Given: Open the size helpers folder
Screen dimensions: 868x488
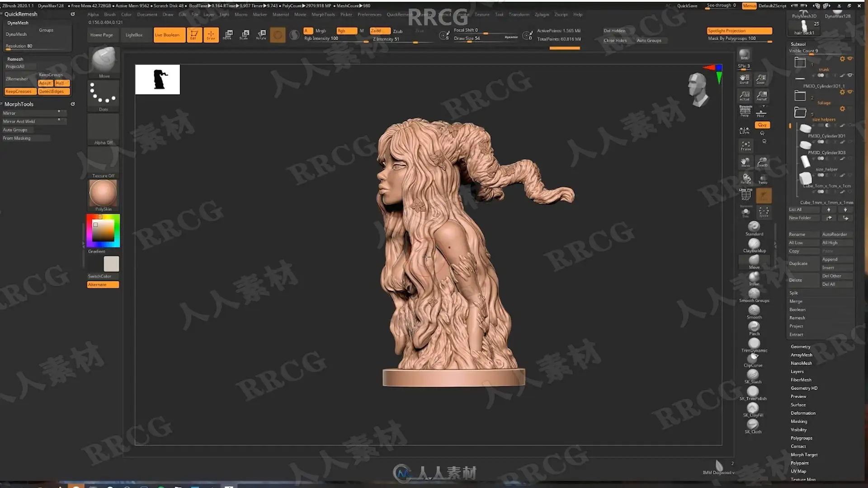Looking at the screenshot, I should (800, 112).
